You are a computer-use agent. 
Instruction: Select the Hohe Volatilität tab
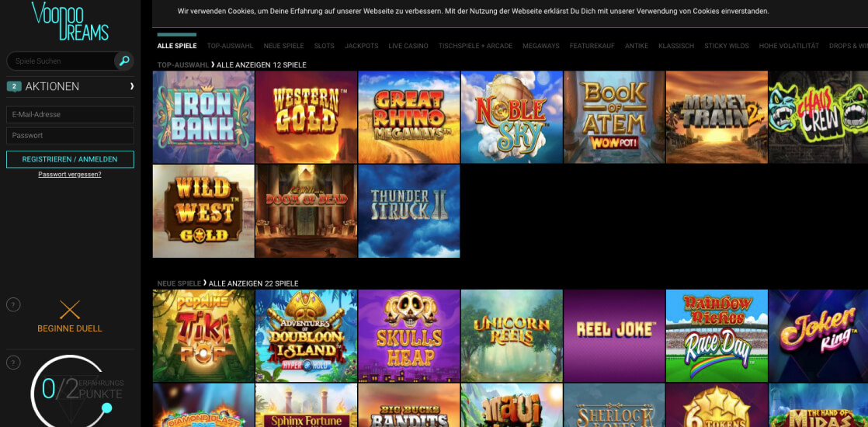(789, 46)
